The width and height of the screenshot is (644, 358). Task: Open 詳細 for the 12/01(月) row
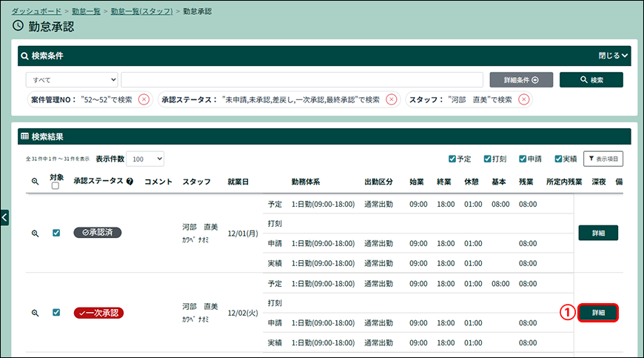pyautogui.click(x=598, y=233)
